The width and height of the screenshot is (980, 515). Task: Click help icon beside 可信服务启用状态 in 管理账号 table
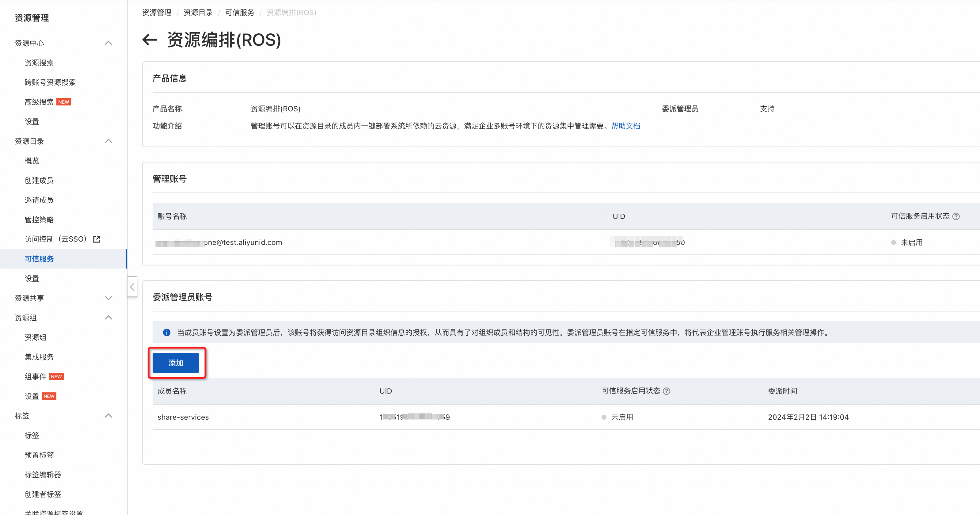(956, 216)
